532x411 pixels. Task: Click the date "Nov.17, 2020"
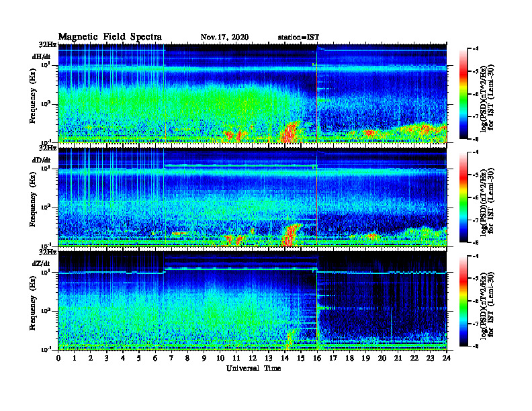(x=224, y=38)
